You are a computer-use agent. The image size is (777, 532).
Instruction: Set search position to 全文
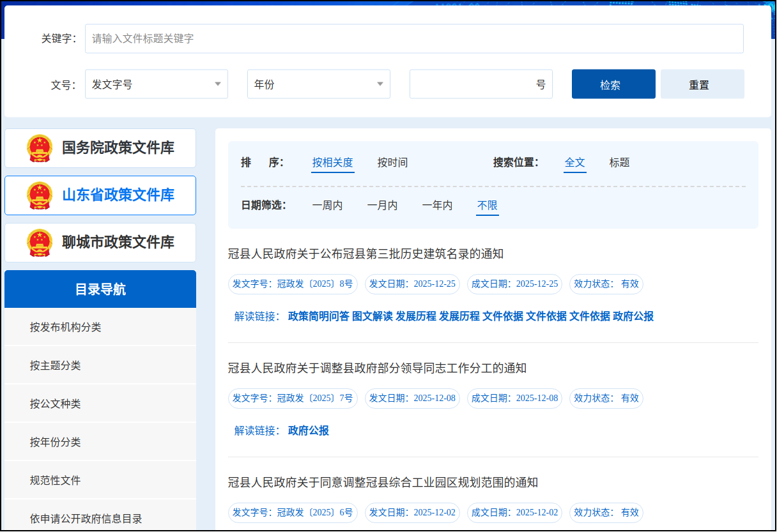[x=575, y=163]
